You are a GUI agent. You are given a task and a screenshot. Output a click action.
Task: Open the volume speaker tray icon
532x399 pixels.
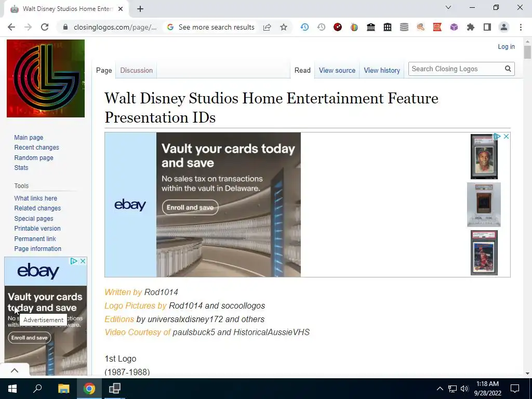tap(464, 389)
